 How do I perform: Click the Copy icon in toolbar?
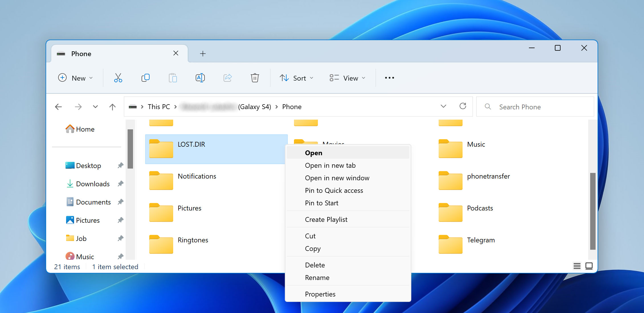click(145, 78)
